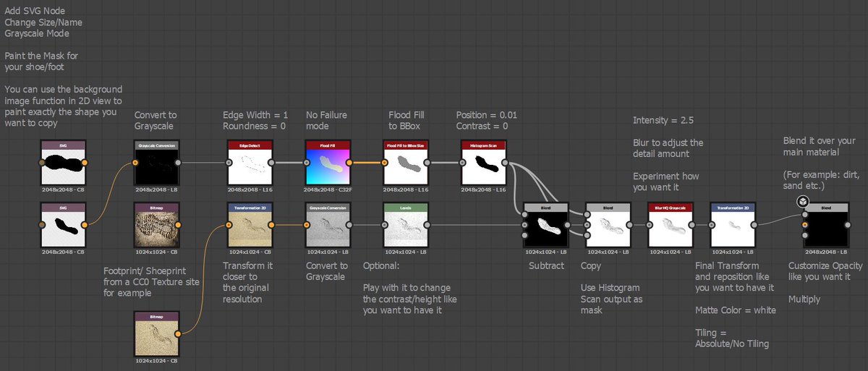Select the rainbow-colored Flood Fill node
Screen dimensions: 868x371
[327, 163]
